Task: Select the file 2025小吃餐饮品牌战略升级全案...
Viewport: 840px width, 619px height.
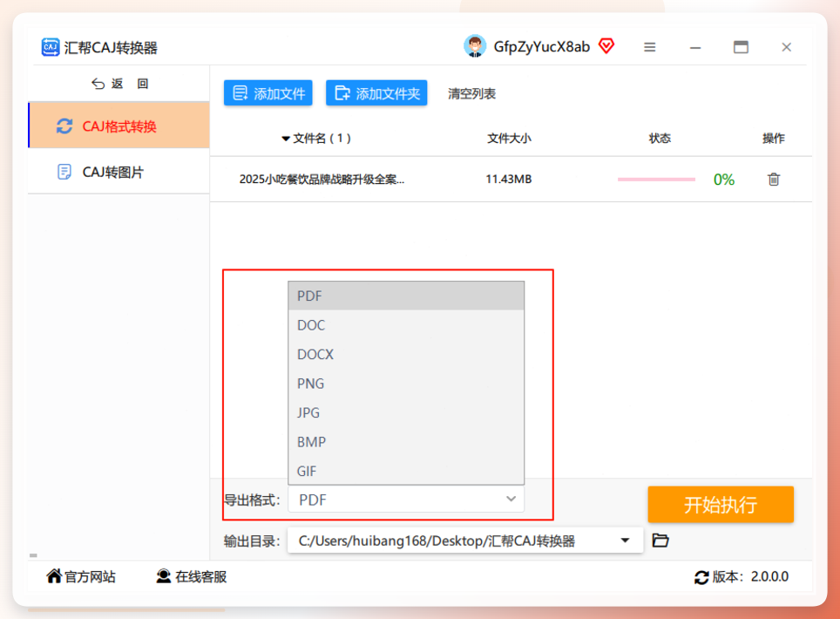Action: tap(322, 179)
